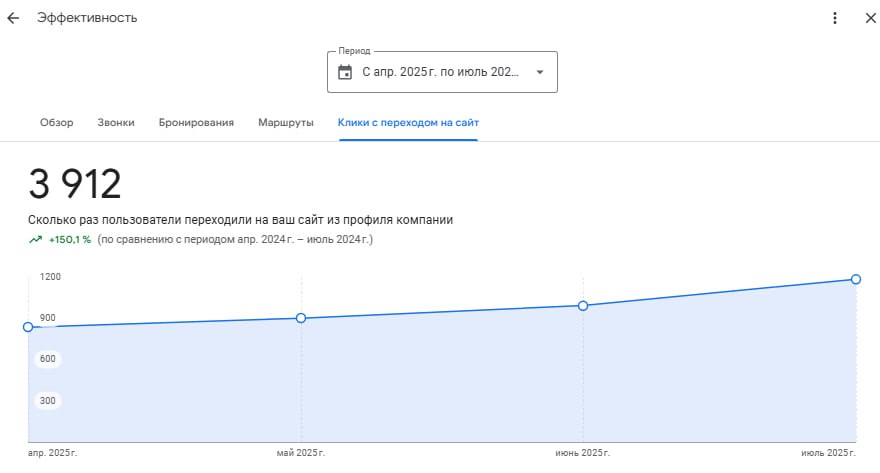Select Клики с переходом на сайт tab

408,123
